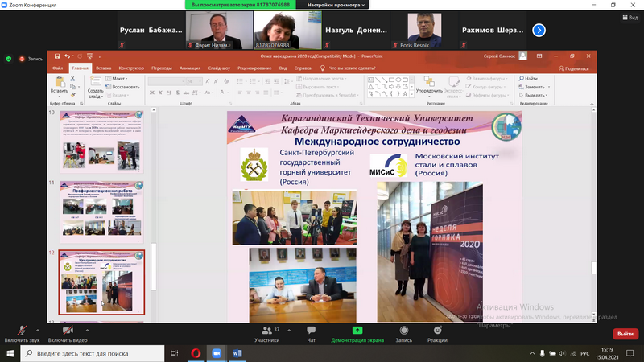The image size is (644, 362).
Task: Open the Файл menu
Action: pos(57,68)
